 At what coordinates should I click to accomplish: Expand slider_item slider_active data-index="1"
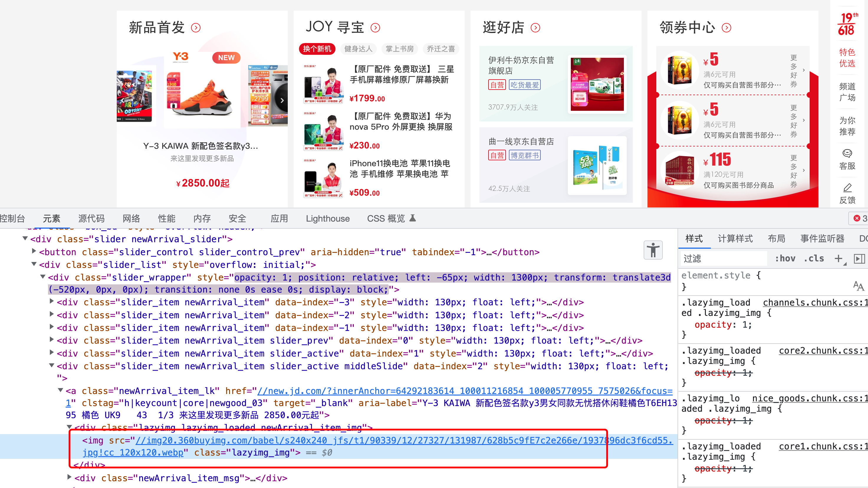click(52, 353)
